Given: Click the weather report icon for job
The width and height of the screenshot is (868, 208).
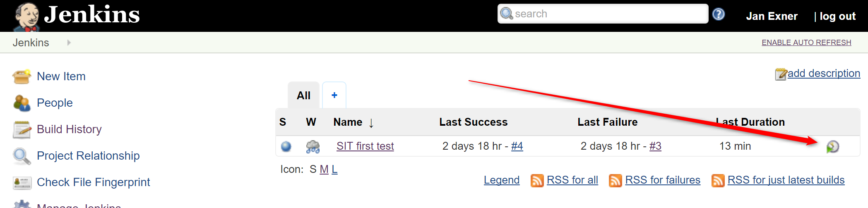Looking at the screenshot, I should coord(313,146).
